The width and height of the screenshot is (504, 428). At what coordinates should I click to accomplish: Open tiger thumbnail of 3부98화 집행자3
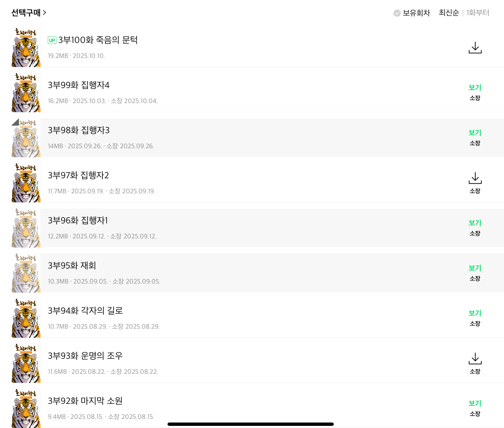coord(26,138)
